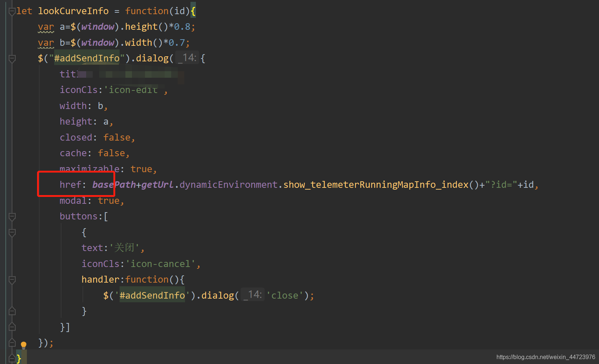Click the let keyword
This screenshot has height=364, width=599.
24,11
